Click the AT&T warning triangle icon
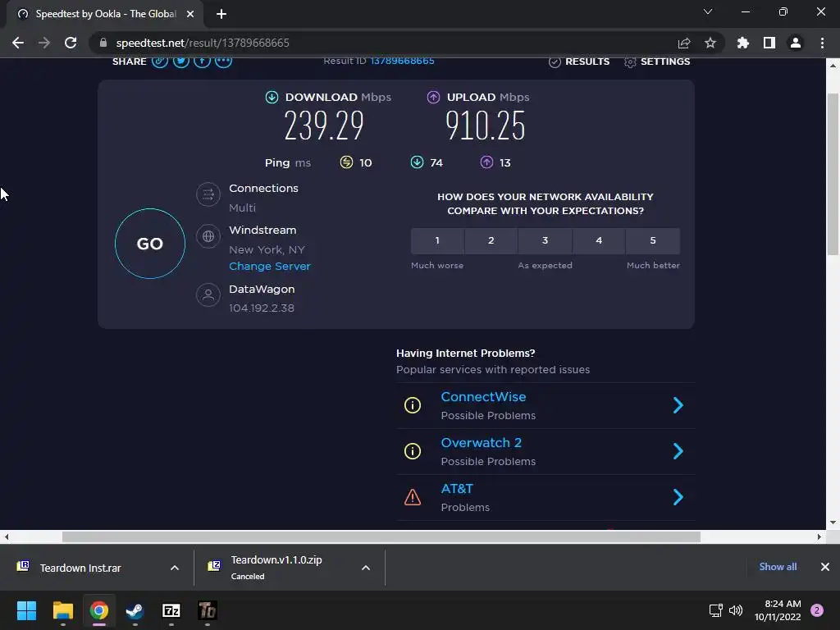840x630 pixels. coord(413,497)
